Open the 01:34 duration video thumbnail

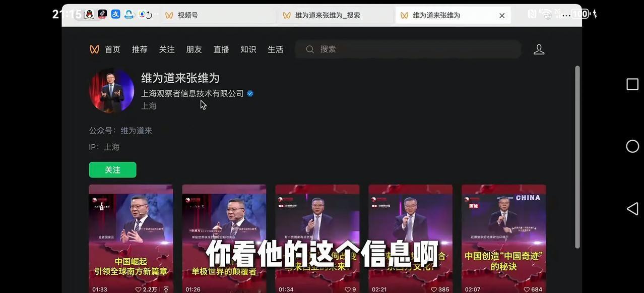point(317,239)
